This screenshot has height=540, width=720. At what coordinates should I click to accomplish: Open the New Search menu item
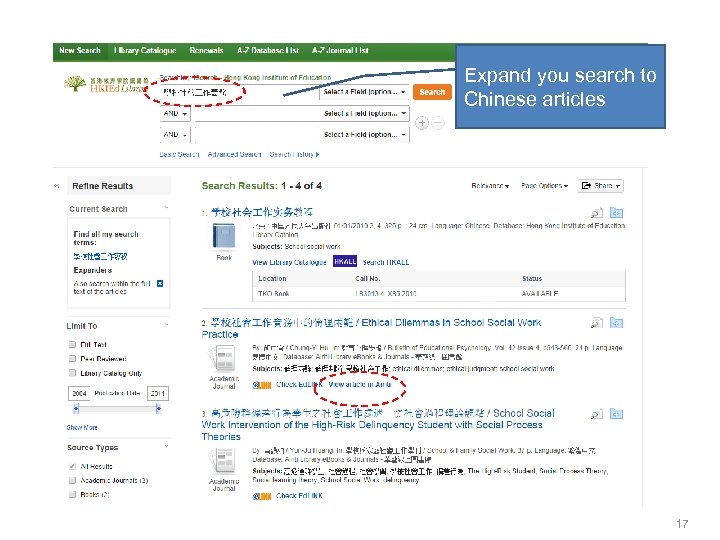pos(80,51)
